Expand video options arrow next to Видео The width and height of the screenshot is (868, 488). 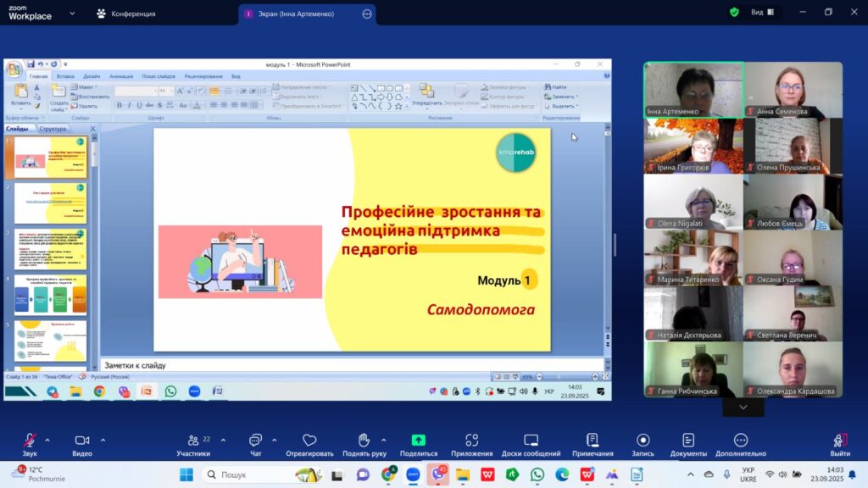click(x=103, y=440)
